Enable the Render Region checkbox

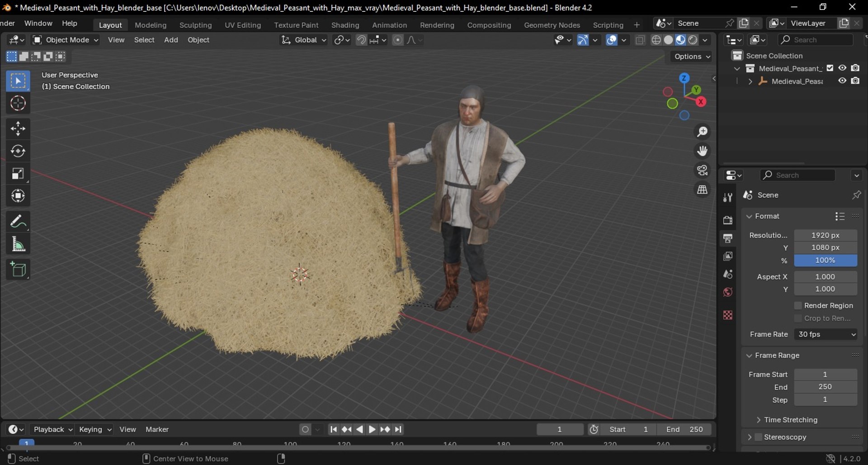coord(798,306)
